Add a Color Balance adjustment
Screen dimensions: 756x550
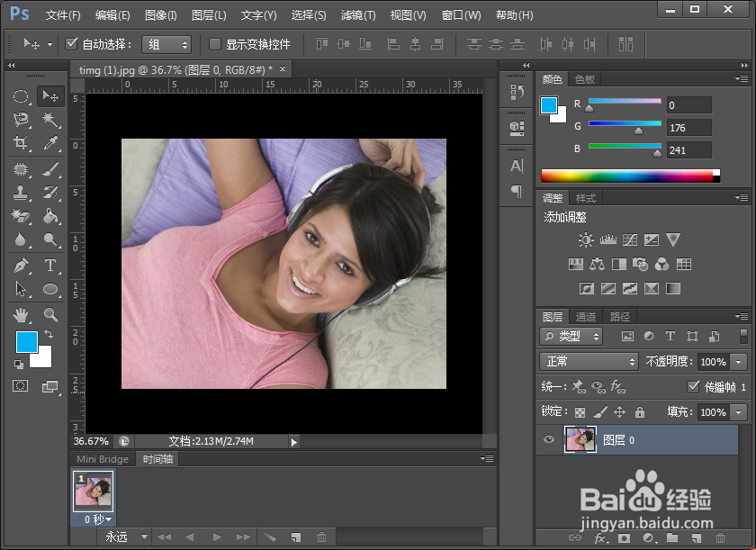tap(597, 264)
